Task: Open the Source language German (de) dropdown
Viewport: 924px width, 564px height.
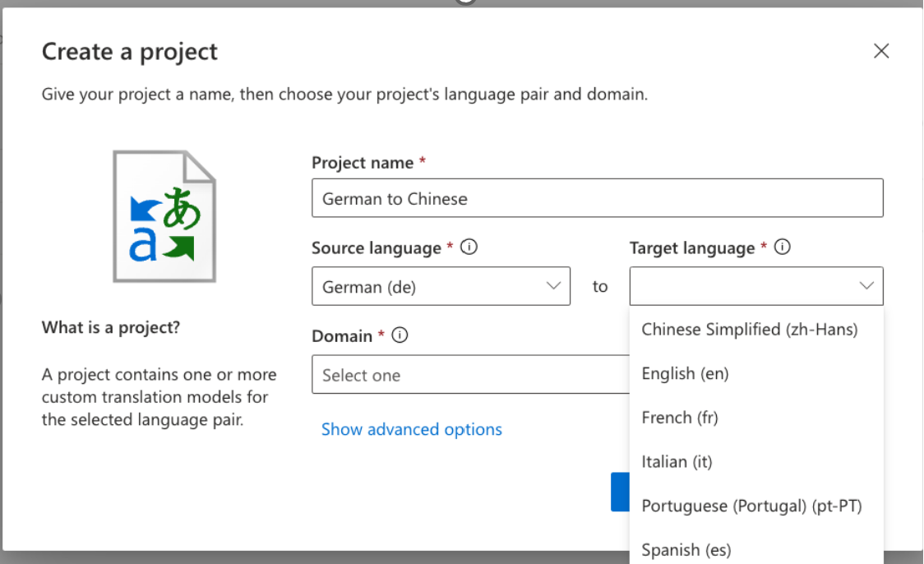Action: pos(441,286)
